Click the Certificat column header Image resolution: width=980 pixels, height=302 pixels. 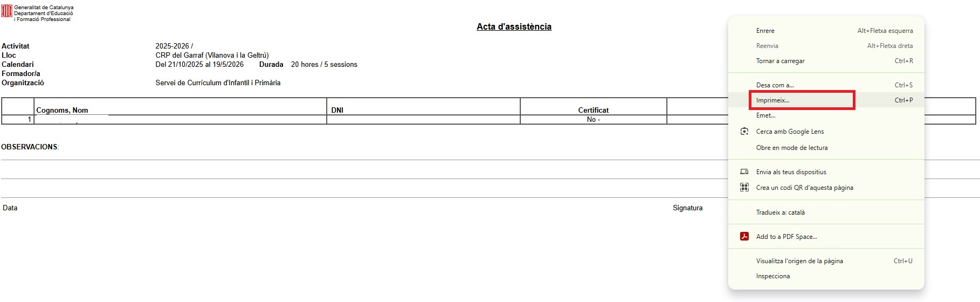tap(593, 110)
